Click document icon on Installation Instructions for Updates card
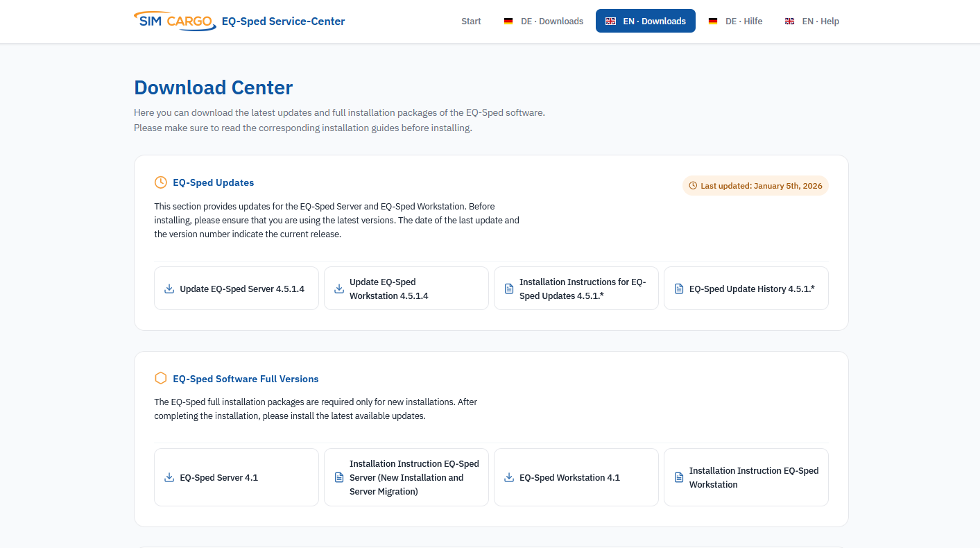 [508, 288]
